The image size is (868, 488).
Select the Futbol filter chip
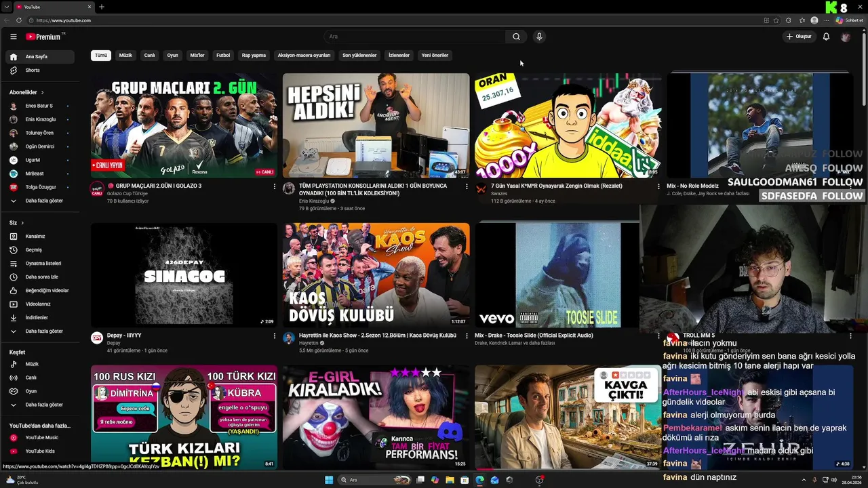tap(223, 56)
